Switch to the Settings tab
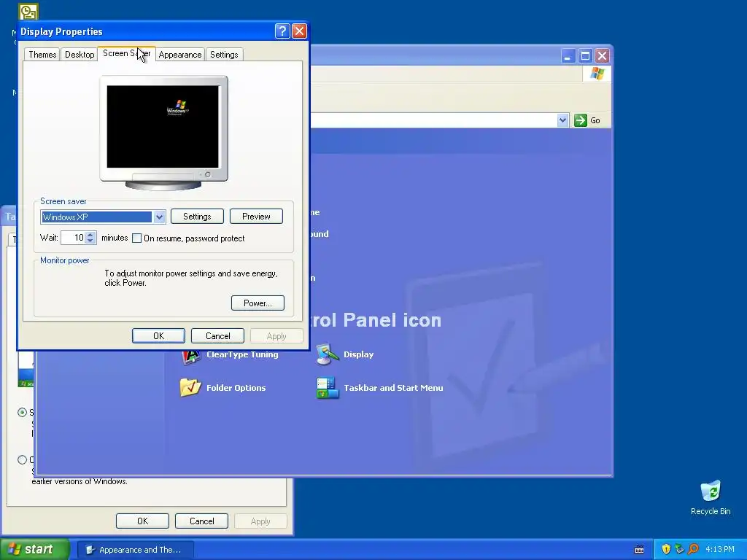 click(224, 54)
